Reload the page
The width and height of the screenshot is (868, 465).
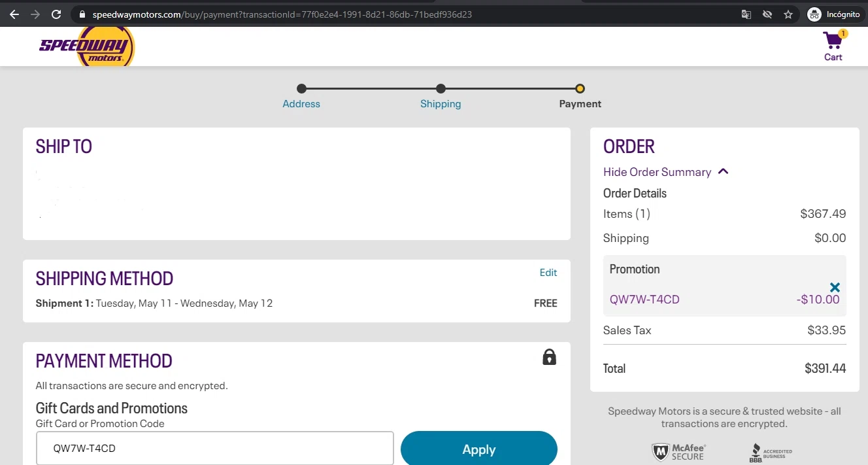coord(56,14)
